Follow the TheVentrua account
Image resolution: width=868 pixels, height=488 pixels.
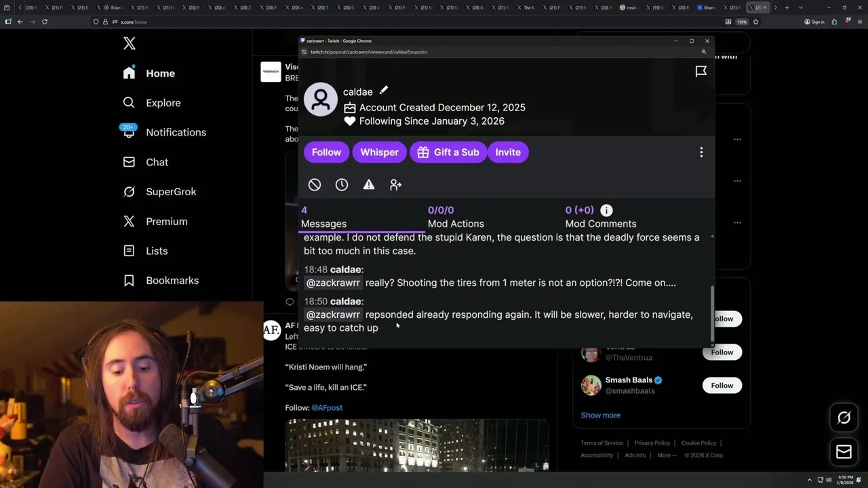pyautogui.click(x=722, y=352)
